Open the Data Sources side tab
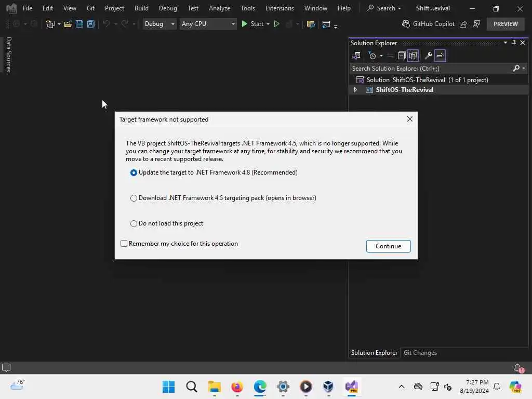The width and height of the screenshot is (532, 399). click(9, 55)
